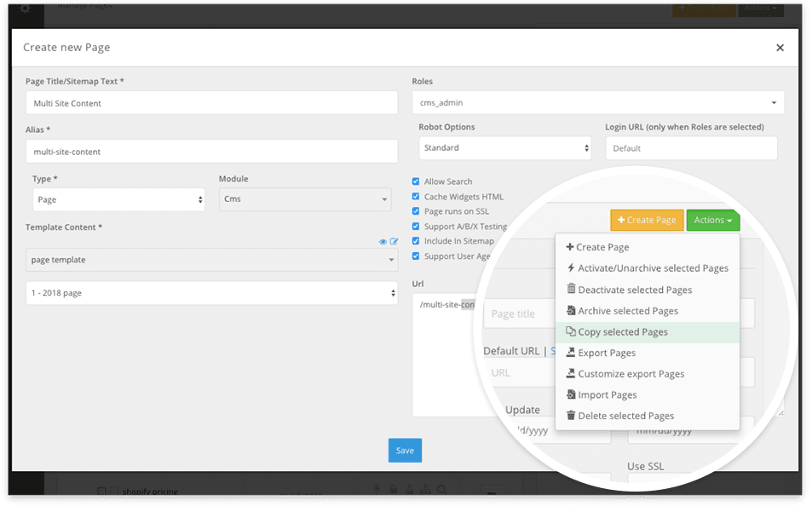This screenshot has width=812, height=512.
Task: Click the trash icon beside Delete selected Pages
Action: coord(571,416)
